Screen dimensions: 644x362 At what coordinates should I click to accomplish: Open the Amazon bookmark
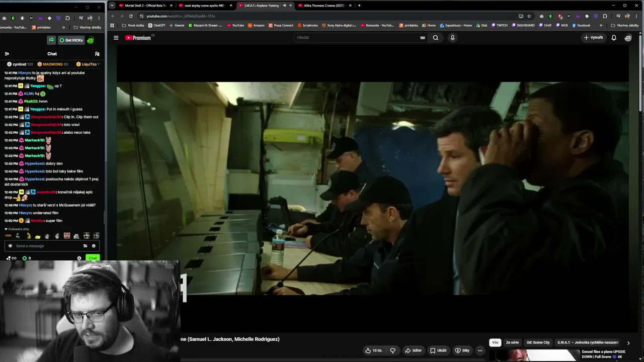click(x=257, y=25)
